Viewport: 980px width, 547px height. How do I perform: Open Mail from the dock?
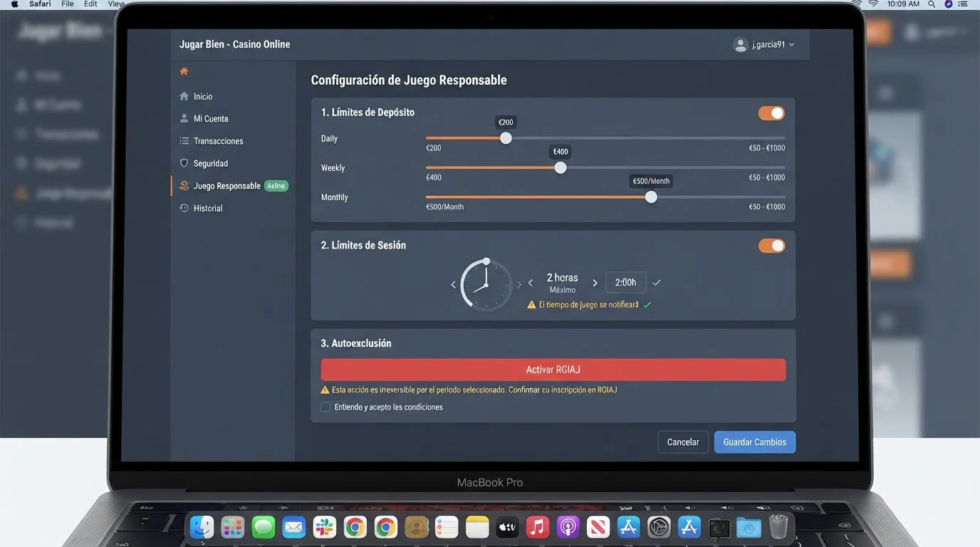click(294, 527)
